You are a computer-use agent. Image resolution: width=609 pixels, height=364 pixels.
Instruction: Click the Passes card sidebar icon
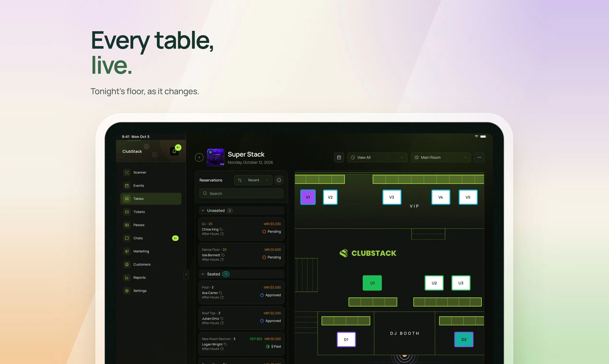click(127, 225)
